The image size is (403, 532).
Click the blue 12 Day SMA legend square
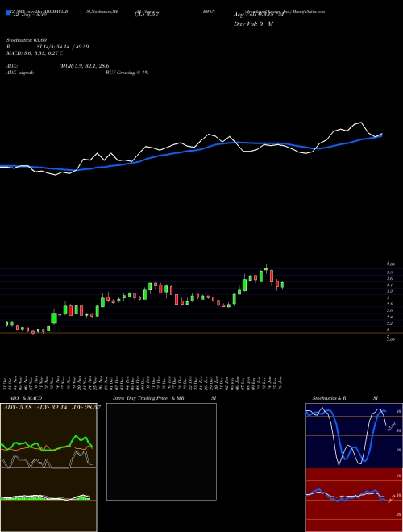coord(8,13)
